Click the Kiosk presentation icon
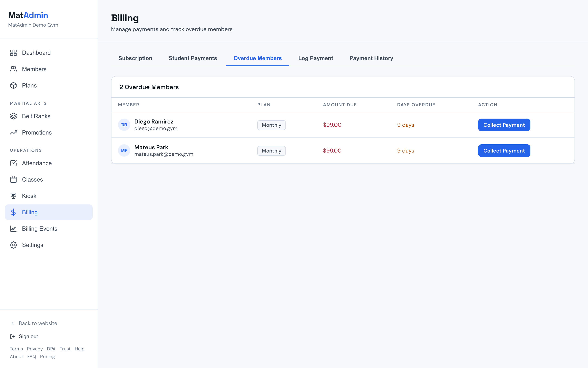 point(13,196)
